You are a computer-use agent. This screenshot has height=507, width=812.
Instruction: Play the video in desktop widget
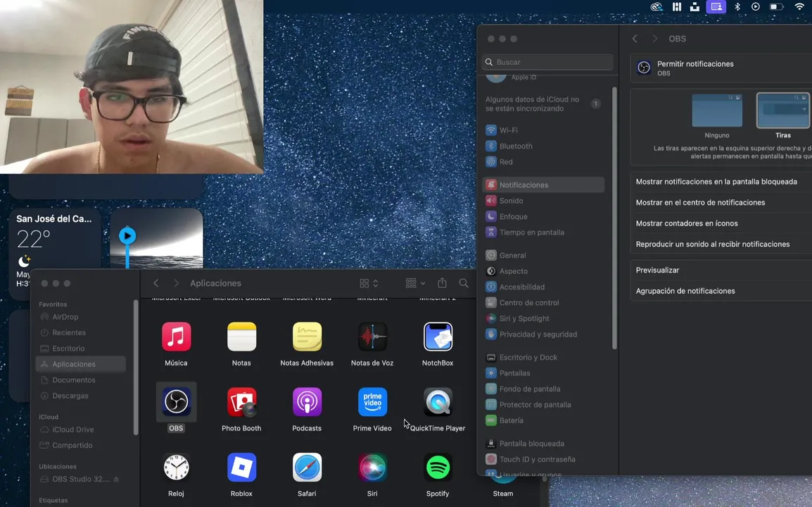point(127,236)
